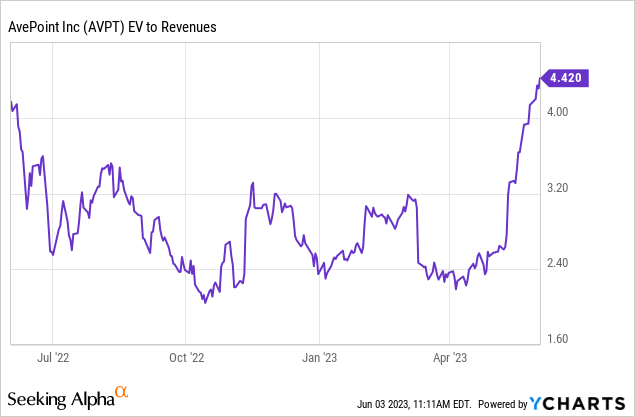Open the Seeking Alpha logo
This screenshot has height=417, width=635.
[x=68, y=398]
